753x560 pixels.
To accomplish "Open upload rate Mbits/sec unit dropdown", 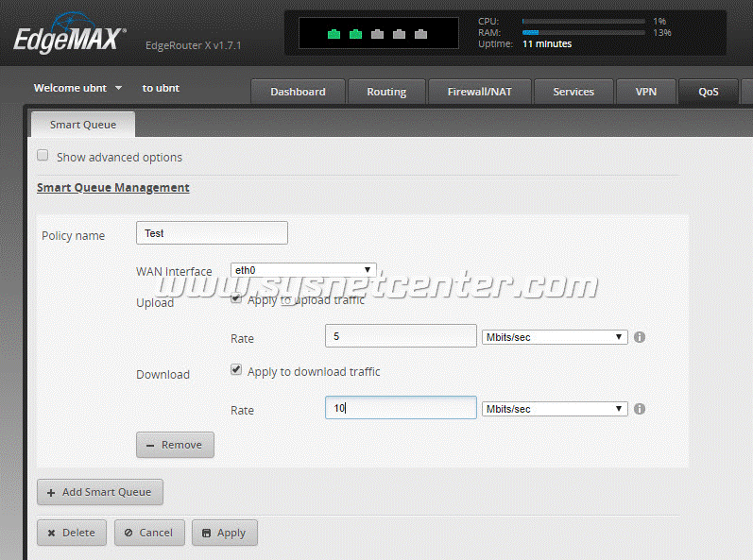I will pyautogui.click(x=555, y=337).
